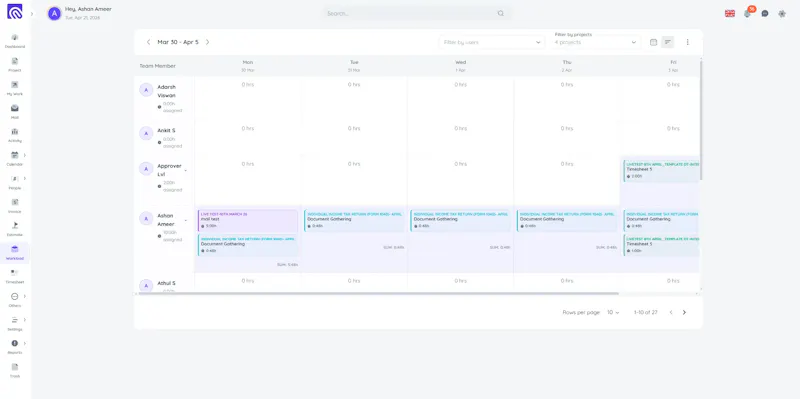Expand the sidebar with top chevron
Image resolution: width=800 pixels, height=399 pixels.
[x=32, y=14]
